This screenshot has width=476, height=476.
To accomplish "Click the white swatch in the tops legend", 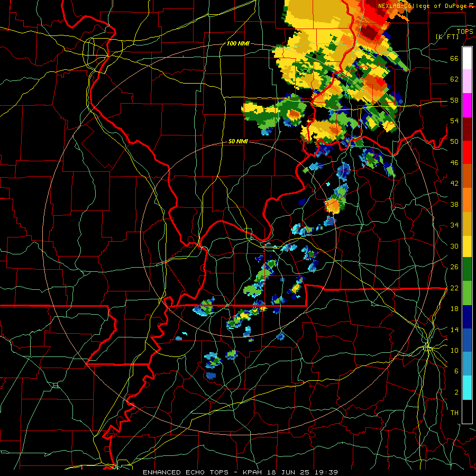I will pos(467,58).
